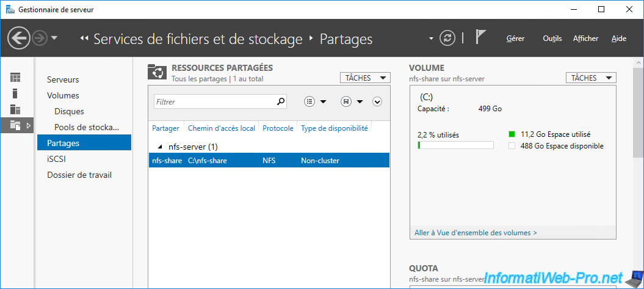Click 'Aller à Vue d'ensemble des volumes' link
Screen dimensions: 644x289
point(476,233)
